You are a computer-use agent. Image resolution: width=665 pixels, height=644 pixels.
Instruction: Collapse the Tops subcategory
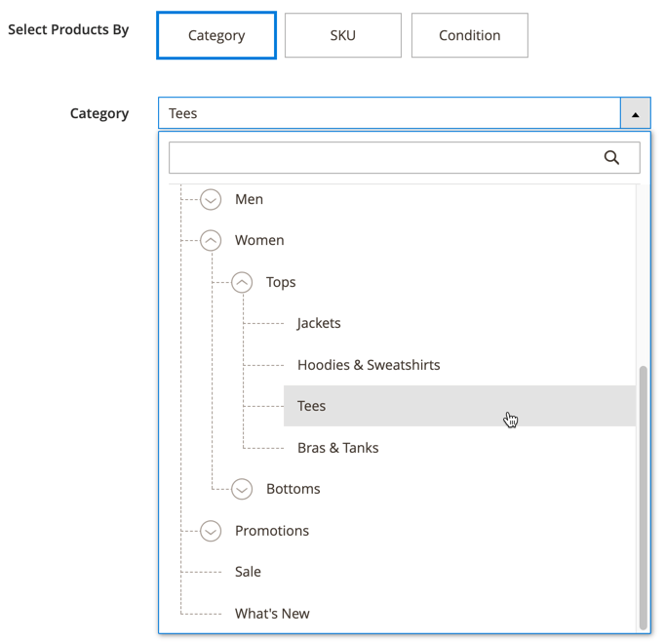click(x=243, y=282)
